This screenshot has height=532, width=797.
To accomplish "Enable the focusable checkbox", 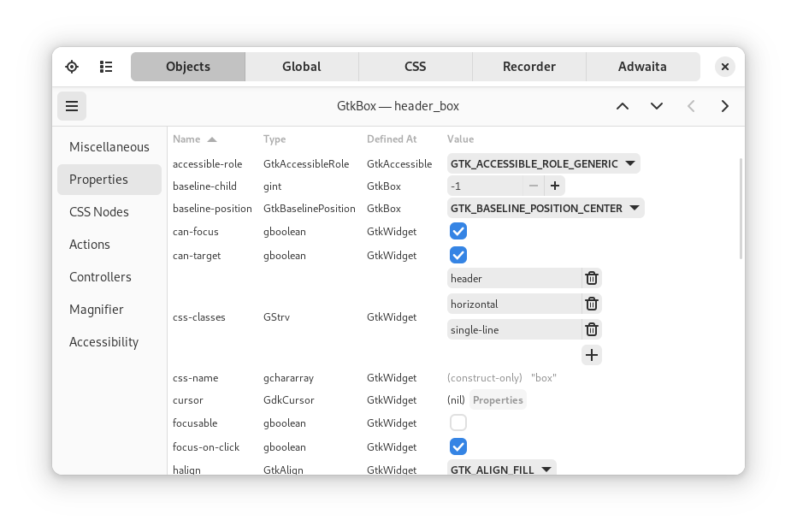I will click(458, 423).
